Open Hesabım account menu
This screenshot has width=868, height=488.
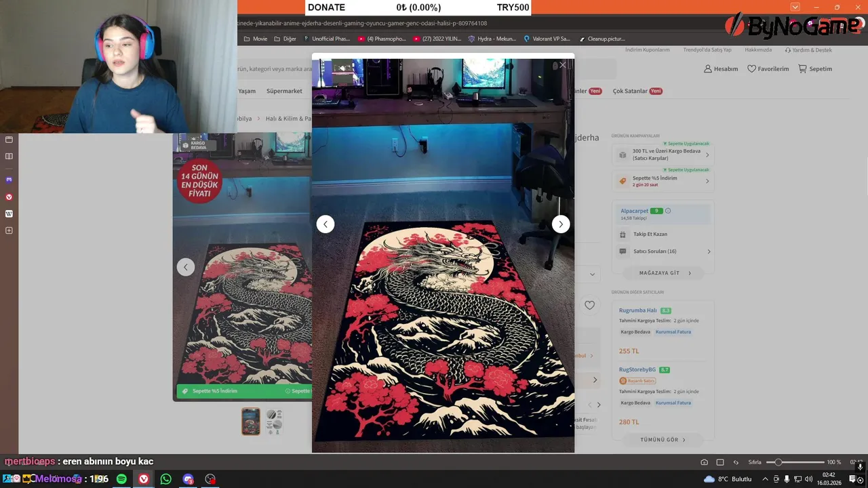721,68
